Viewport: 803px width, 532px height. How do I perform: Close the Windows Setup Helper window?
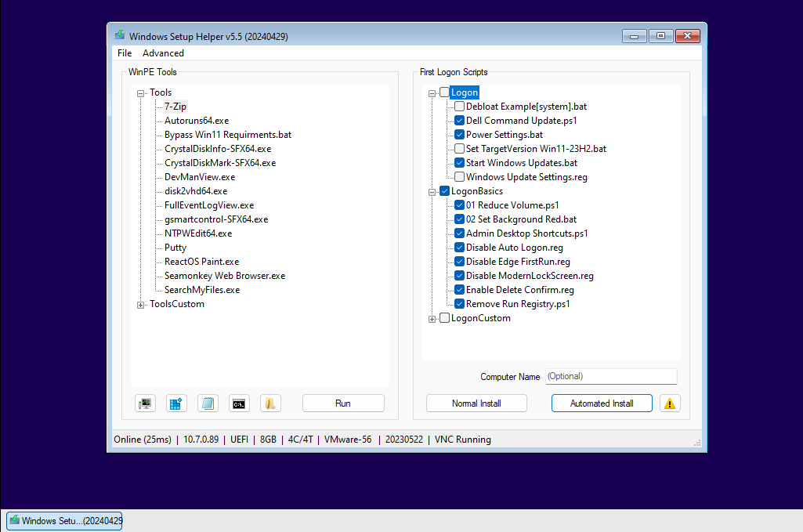pyautogui.click(x=687, y=36)
